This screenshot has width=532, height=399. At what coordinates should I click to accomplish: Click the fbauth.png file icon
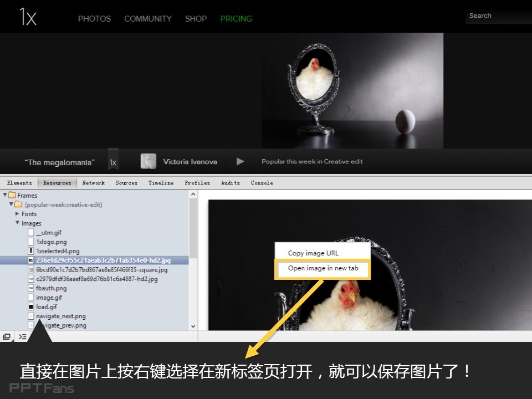pyautogui.click(x=31, y=288)
